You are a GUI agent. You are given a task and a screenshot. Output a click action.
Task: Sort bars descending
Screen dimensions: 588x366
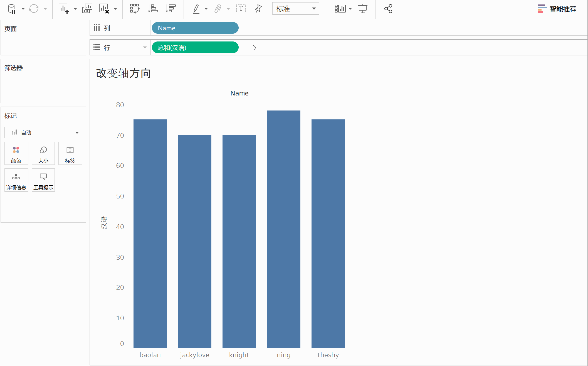click(x=171, y=9)
